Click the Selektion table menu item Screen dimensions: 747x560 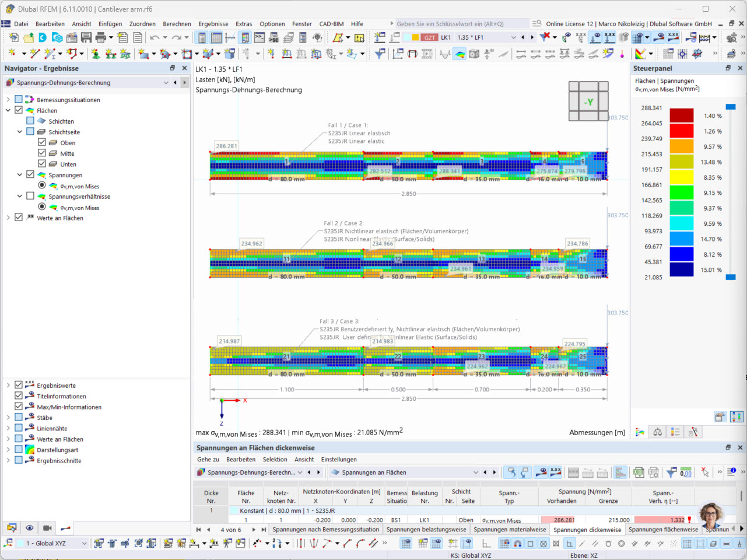275,460
